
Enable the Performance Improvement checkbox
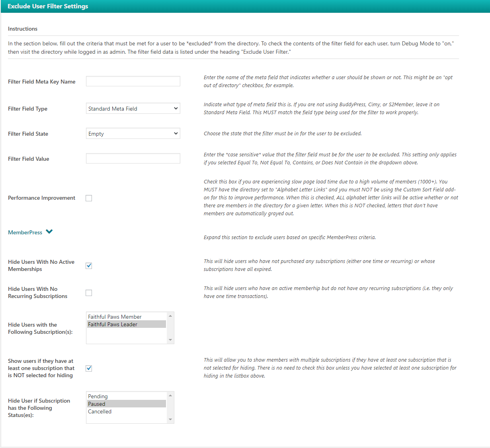coord(89,198)
